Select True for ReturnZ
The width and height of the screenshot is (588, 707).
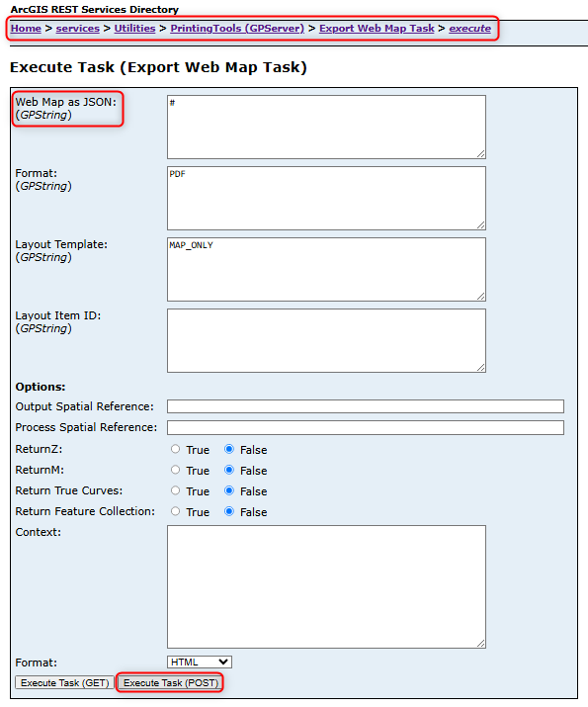(175, 449)
